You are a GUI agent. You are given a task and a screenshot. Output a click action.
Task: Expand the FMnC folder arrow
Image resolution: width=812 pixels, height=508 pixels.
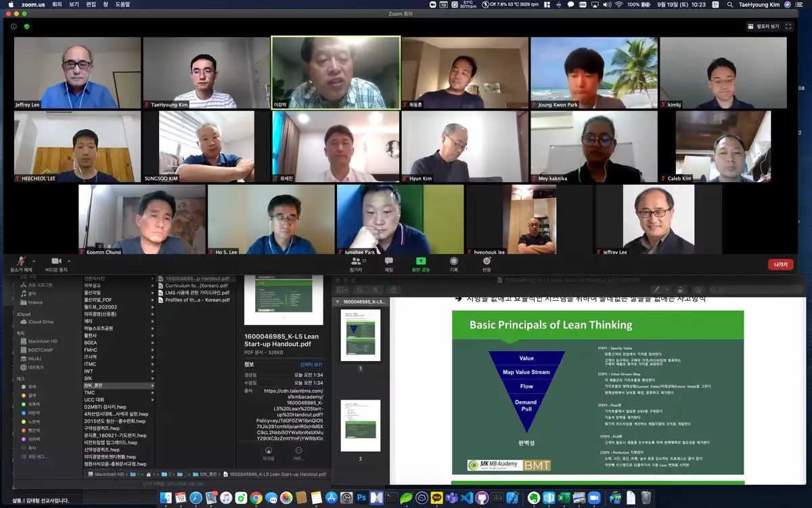click(x=152, y=350)
